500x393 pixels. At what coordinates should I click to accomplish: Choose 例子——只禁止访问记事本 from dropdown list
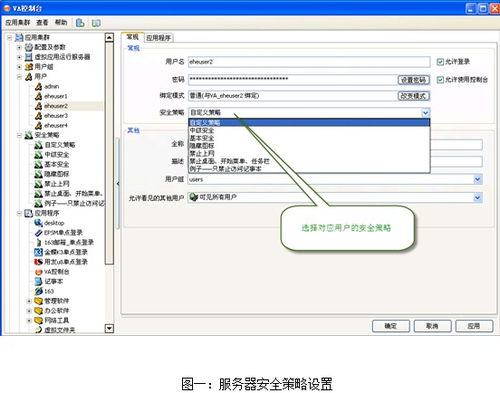309,169
